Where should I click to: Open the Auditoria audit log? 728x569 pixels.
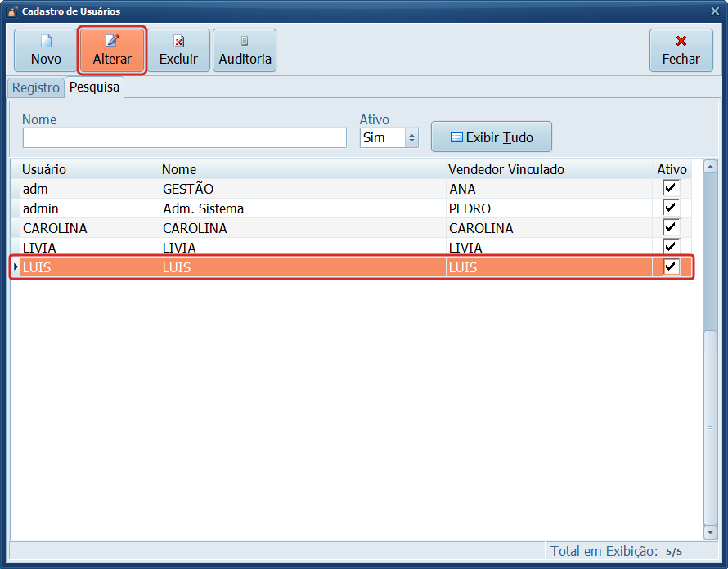pos(245,51)
